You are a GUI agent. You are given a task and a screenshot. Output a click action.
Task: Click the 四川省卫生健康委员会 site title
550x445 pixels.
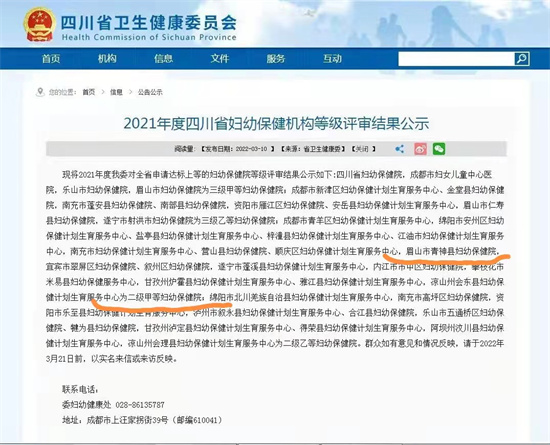[x=149, y=23]
